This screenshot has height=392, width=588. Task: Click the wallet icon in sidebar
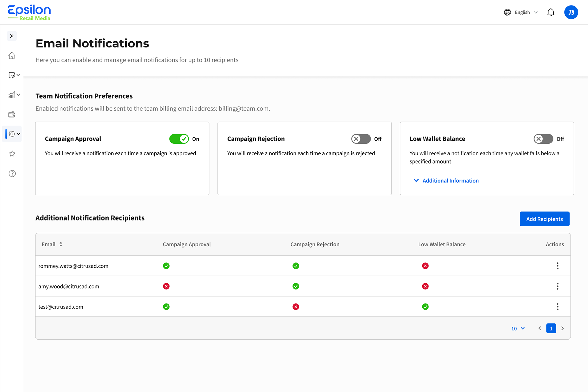pos(12,115)
